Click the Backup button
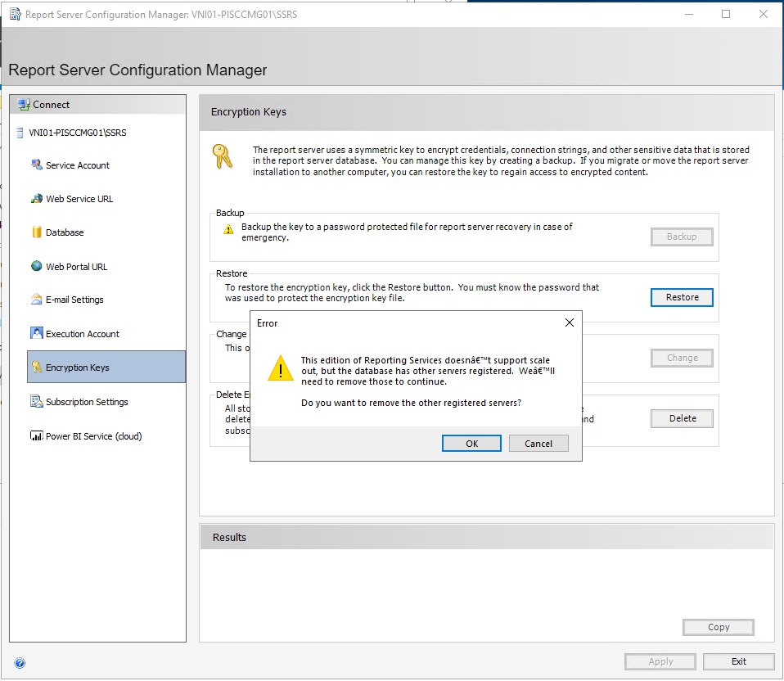This screenshot has width=784, height=681. click(682, 237)
